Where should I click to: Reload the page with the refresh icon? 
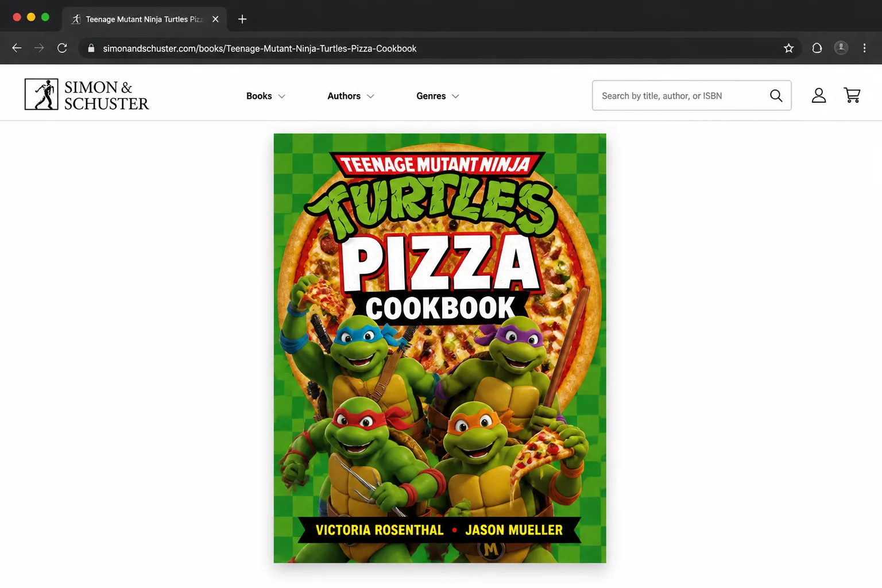pos(62,48)
